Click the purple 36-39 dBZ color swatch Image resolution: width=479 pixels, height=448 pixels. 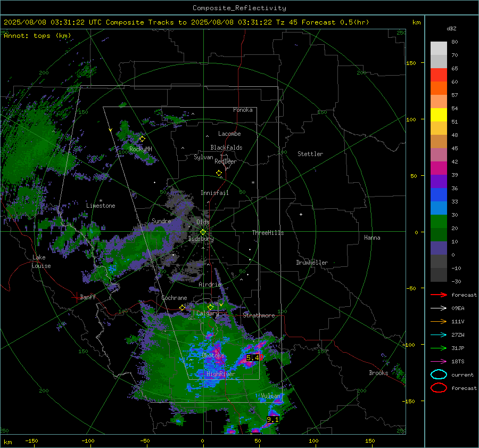pyautogui.click(x=439, y=182)
